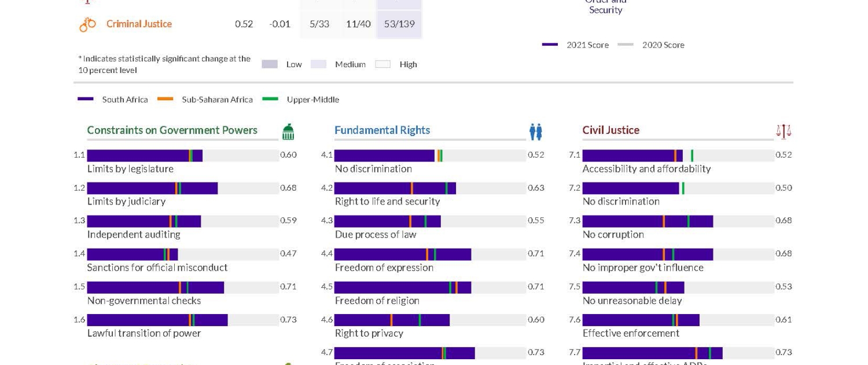
Task: Click the 2020 Score legend line
Action: click(x=626, y=45)
